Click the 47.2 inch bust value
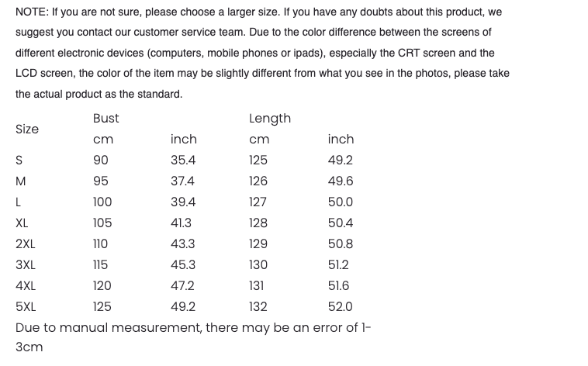Viewport: 588px width, 366px height. 183,285
